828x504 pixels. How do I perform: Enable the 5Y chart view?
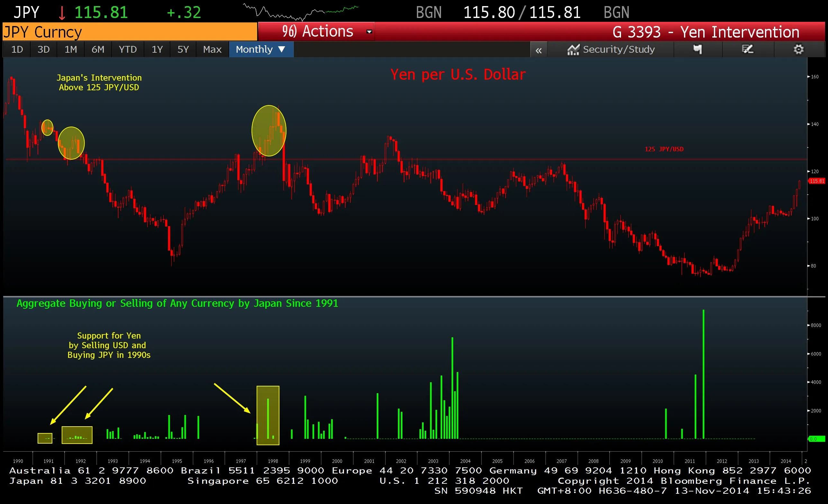[183, 49]
